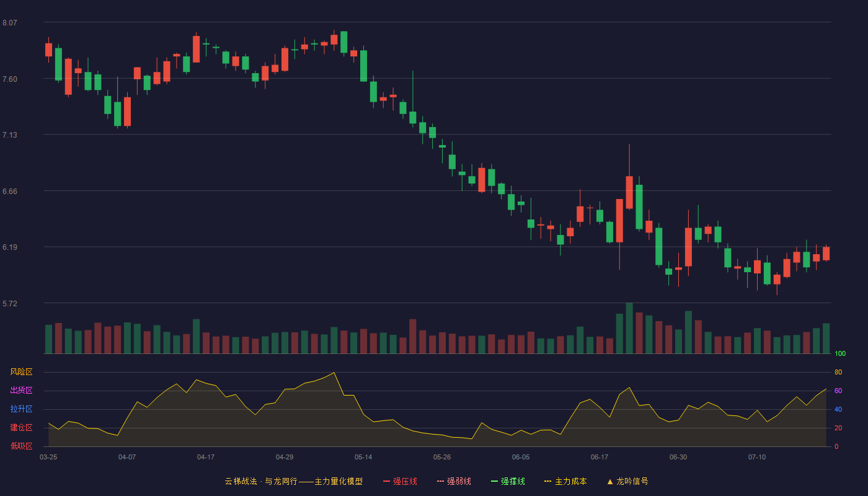Viewport: 868px width, 496px height.
Task: Click the 07-10 date label
Action: tap(757, 457)
